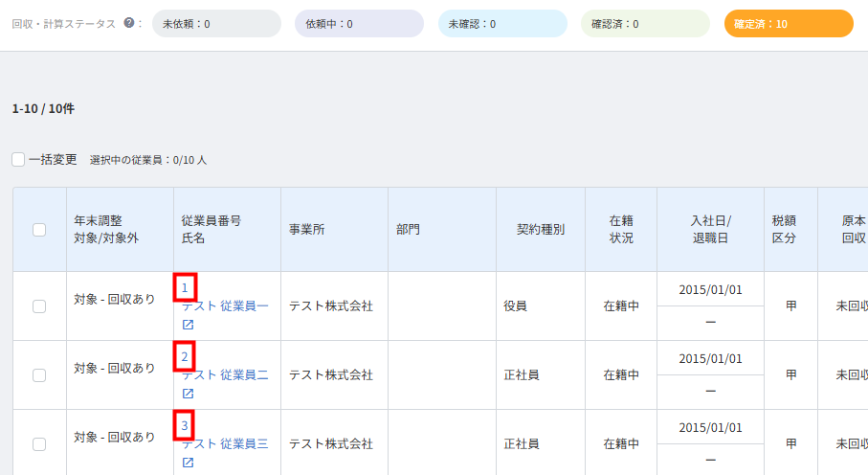The height and width of the screenshot is (475, 868).
Task: Open employee link テスト 従業員一
Action: click(x=225, y=305)
